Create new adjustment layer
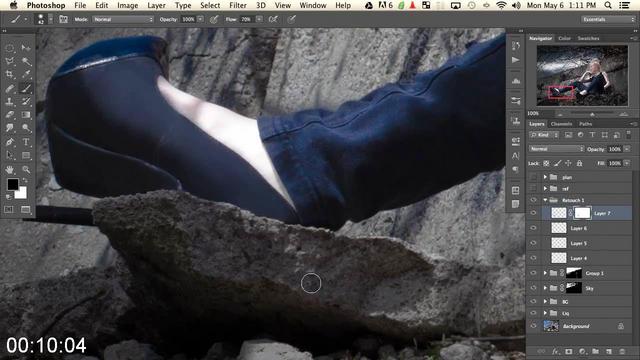 582,351
